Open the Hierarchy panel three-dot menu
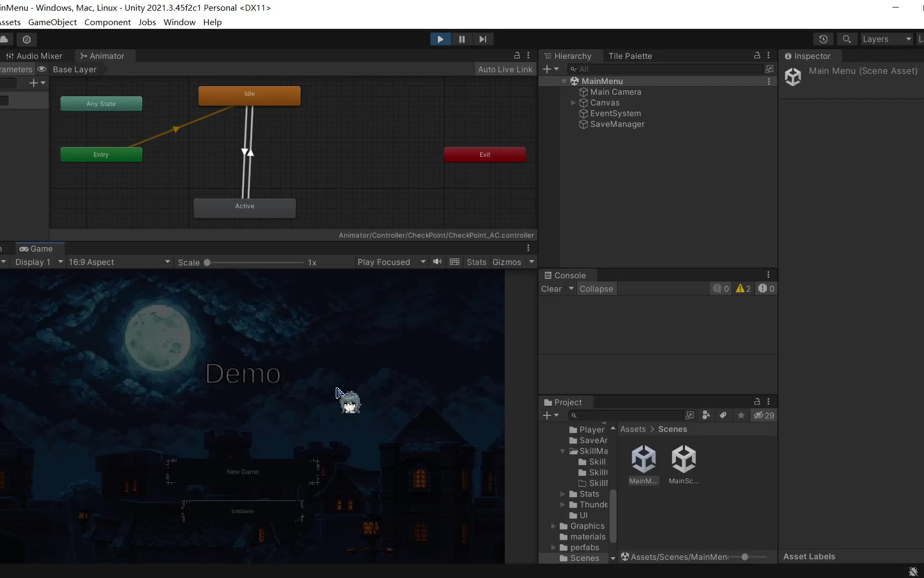Viewport: 924px width, 578px height. [768, 56]
